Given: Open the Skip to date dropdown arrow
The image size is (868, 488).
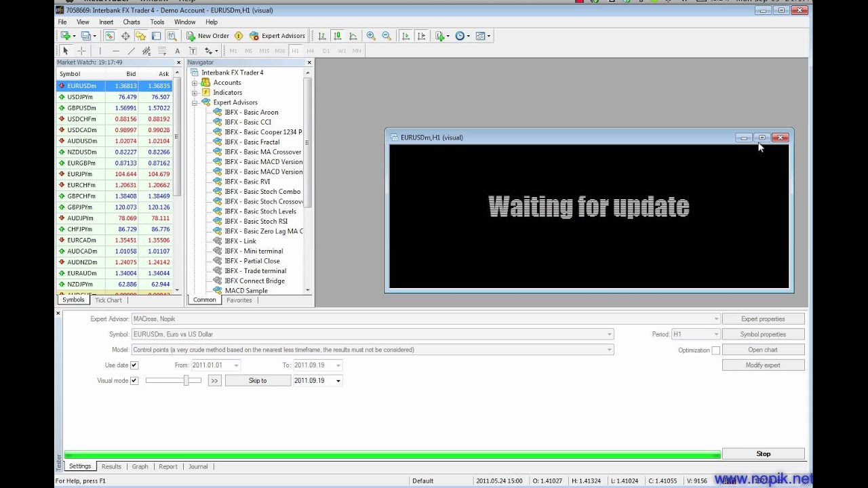Looking at the screenshot, I should point(338,381).
